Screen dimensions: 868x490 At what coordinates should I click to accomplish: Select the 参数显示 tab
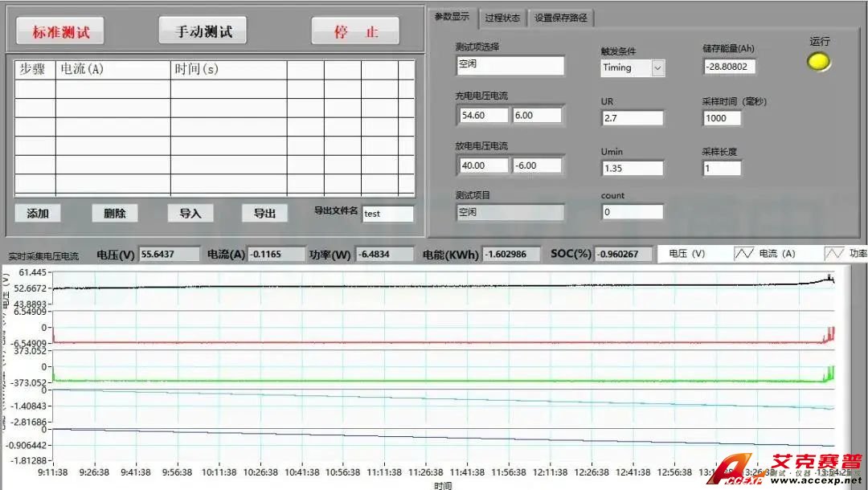(452, 16)
